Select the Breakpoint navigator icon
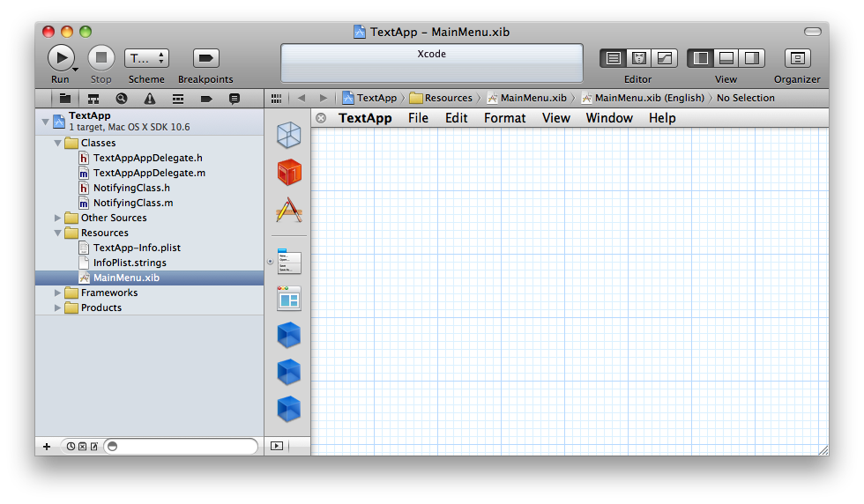Screen dimensions: 864x504 206,99
